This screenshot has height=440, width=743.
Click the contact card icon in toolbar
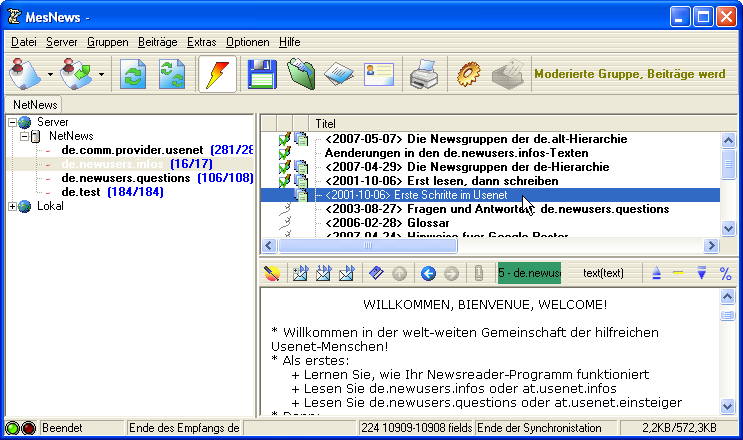click(x=379, y=73)
